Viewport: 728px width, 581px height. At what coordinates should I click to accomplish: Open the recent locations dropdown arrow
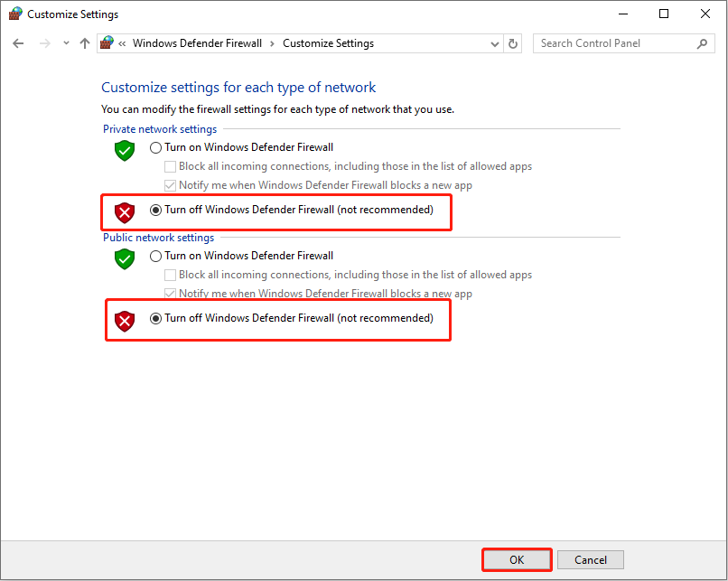coord(66,43)
